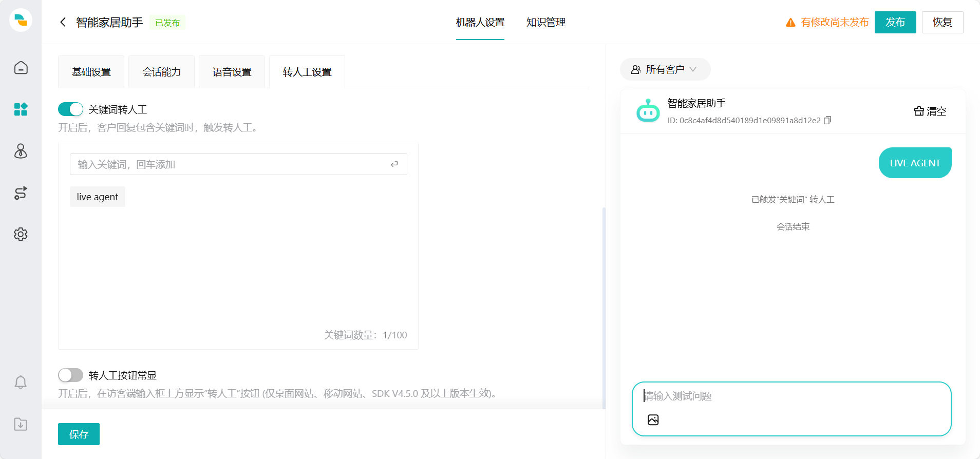
Task: Open the home icon in sidebar
Action: [x=21, y=68]
